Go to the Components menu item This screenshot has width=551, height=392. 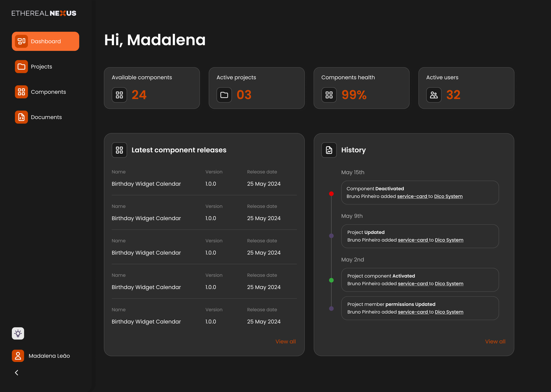click(46, 92)
